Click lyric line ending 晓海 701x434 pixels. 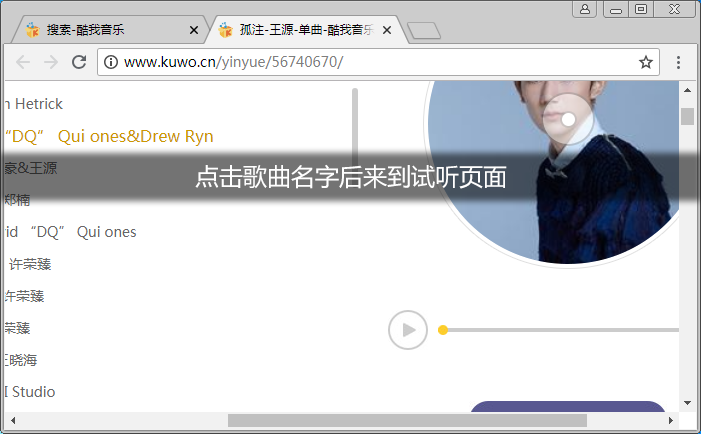(21, 360)
